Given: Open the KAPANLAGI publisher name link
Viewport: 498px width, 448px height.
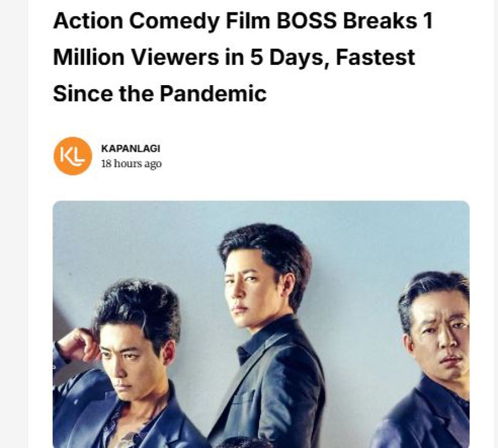Looking at the screenshot, I should click(x=130, y=148).
